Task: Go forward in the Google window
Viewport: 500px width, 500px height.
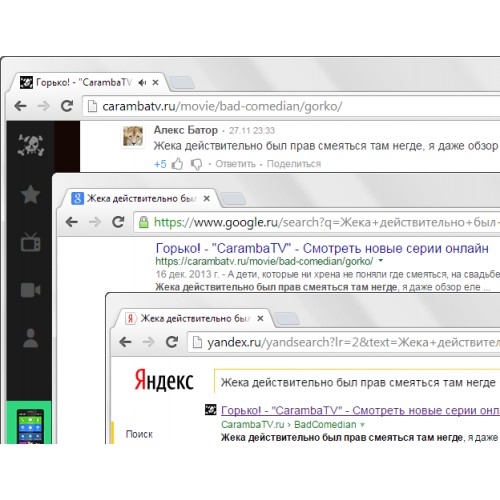Action: (95, 222)
